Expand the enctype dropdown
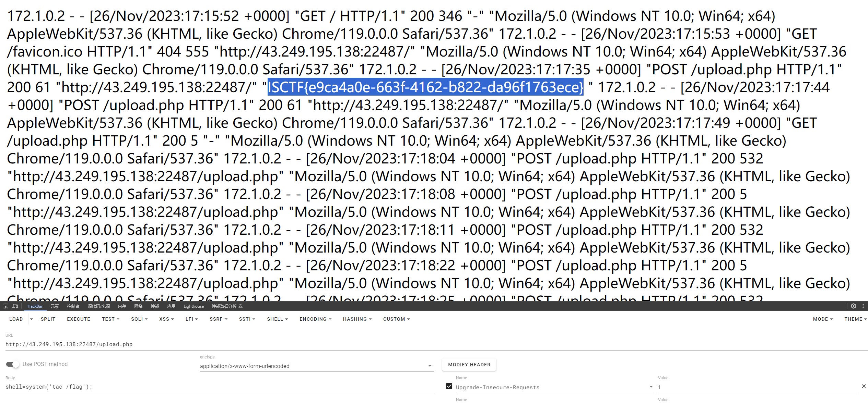Viewport: 868px width, 404px height. tap(430, 366)
